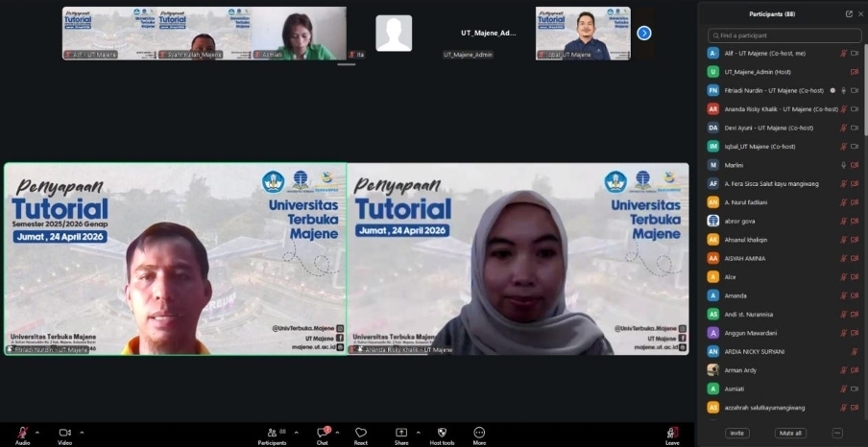Expand the Video options arrow
The image size is (868, 447).
coord(81,432)
